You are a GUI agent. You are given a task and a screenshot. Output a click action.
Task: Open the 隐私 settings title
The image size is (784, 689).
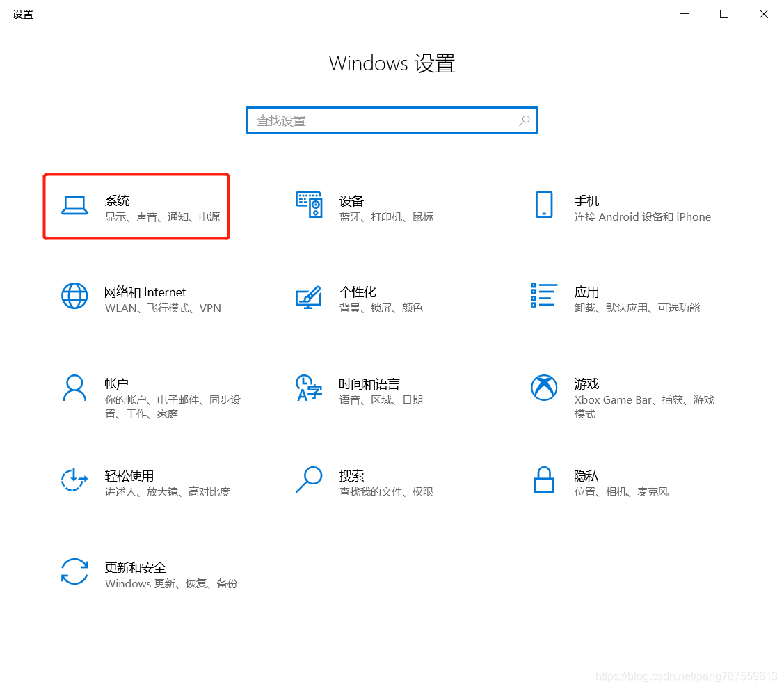[586, 476]
